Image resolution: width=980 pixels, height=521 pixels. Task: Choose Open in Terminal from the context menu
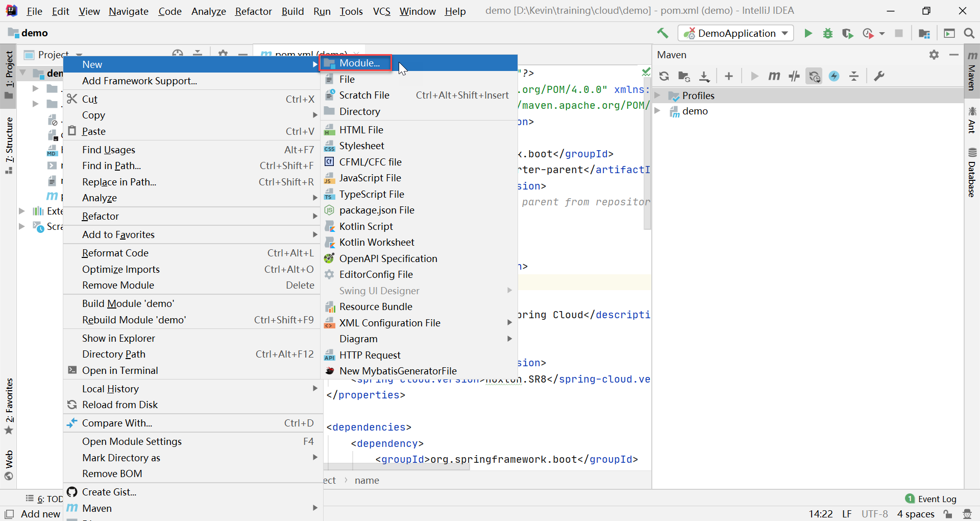pos(192,370)
